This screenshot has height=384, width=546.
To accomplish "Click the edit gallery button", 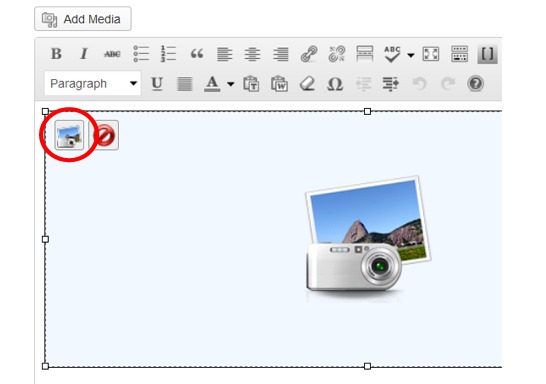I will (69, 135).
